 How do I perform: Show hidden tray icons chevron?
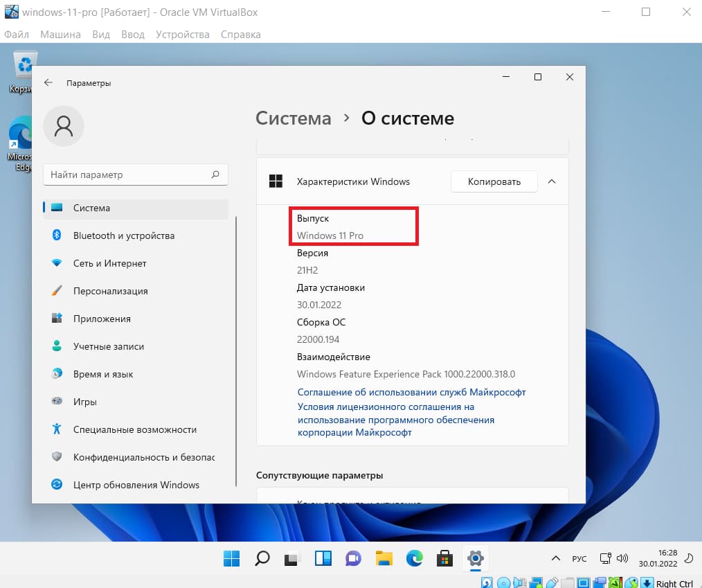pyautogui.click(x=556, y=558)
